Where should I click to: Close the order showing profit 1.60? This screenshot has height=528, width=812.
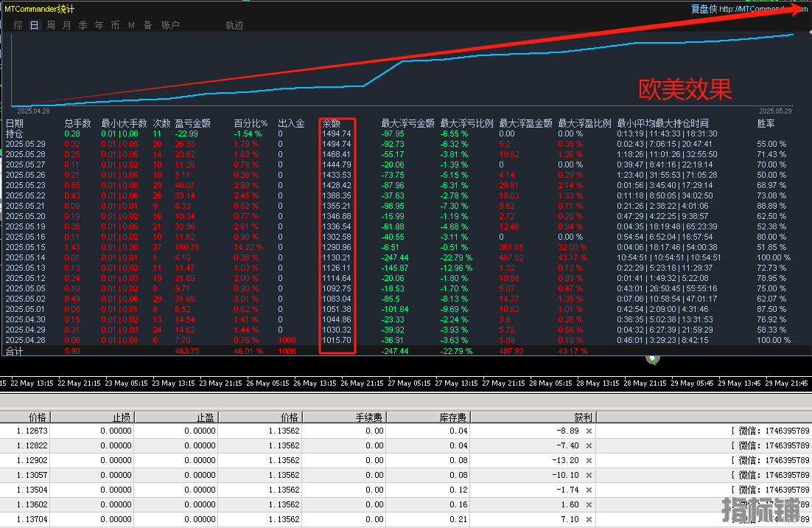[x=589, y=504]
